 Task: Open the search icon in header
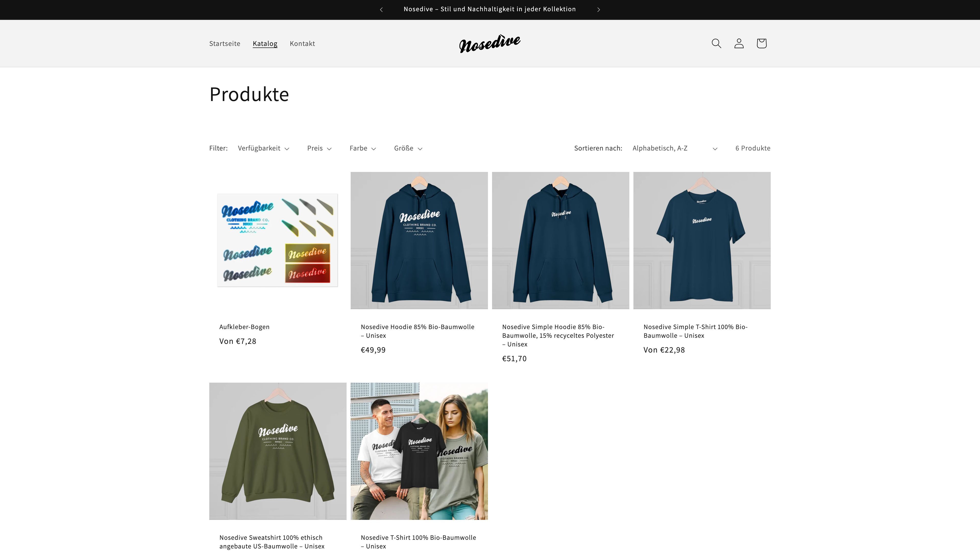(716, 43)
